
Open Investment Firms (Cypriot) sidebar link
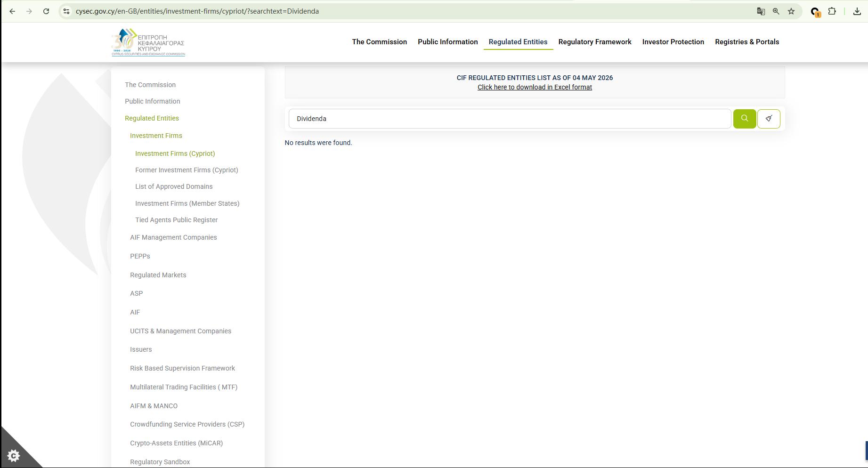coord(175,153)
